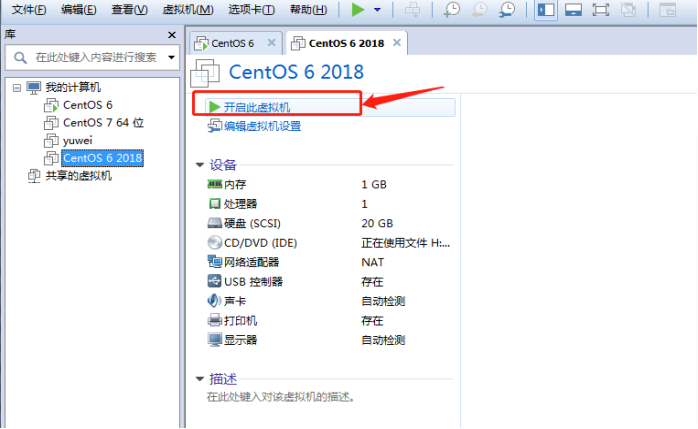Collapse the 设备 section
The image size is (698, 429).
199,165
